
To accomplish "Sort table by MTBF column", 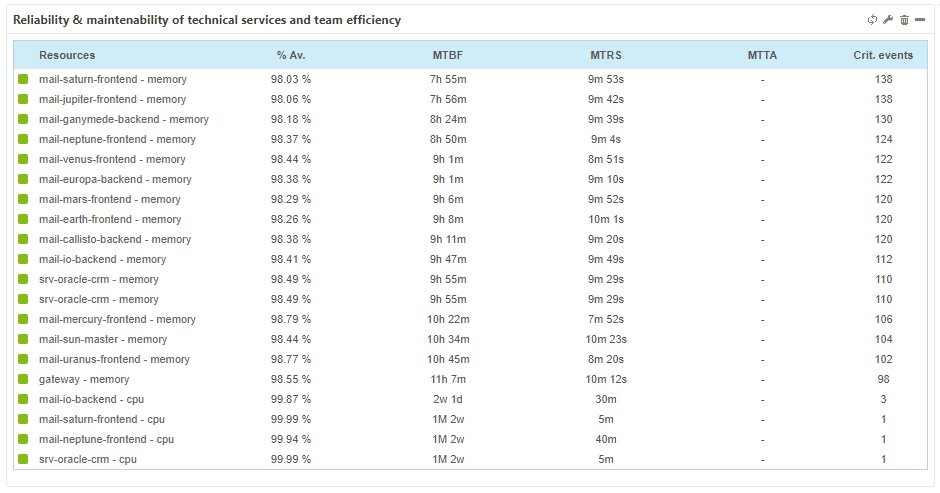I will [x=447, y=55].
